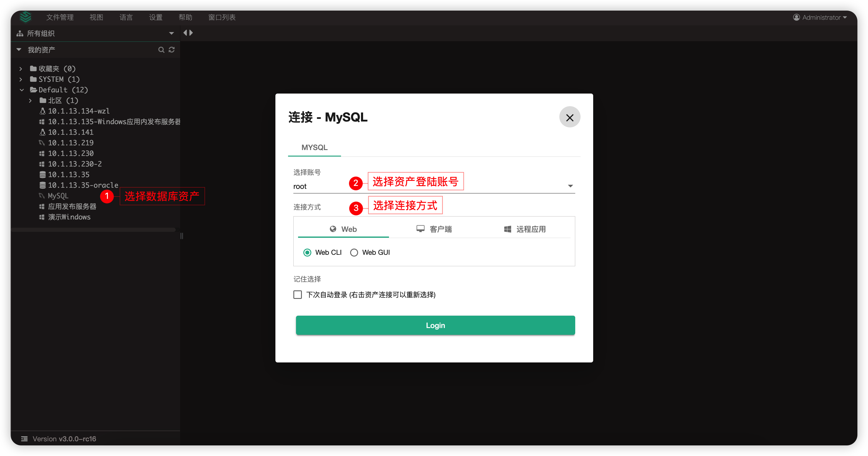This screenshot has height=456, width=868.
Task: Open the 窗口列表 menu
Action: (222, 17)
